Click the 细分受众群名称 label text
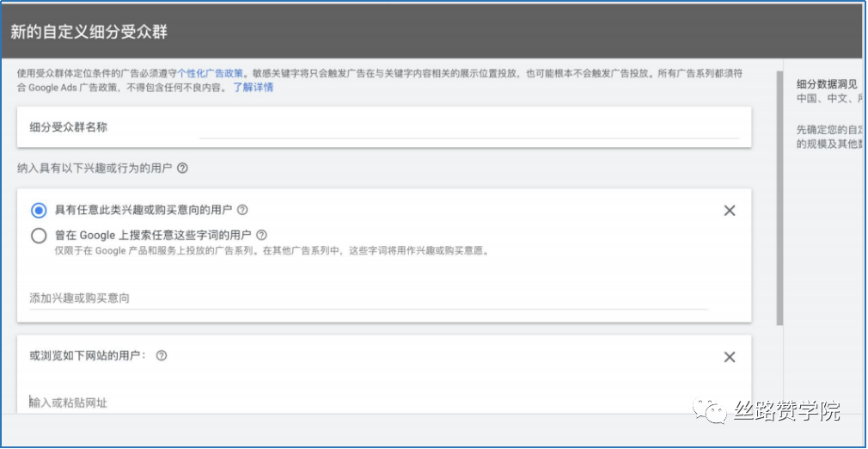 pos(69,127)
